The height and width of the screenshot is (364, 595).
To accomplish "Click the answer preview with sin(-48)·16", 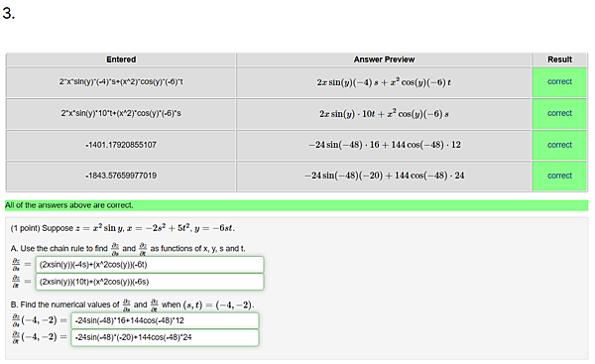I will pos(384,145).
